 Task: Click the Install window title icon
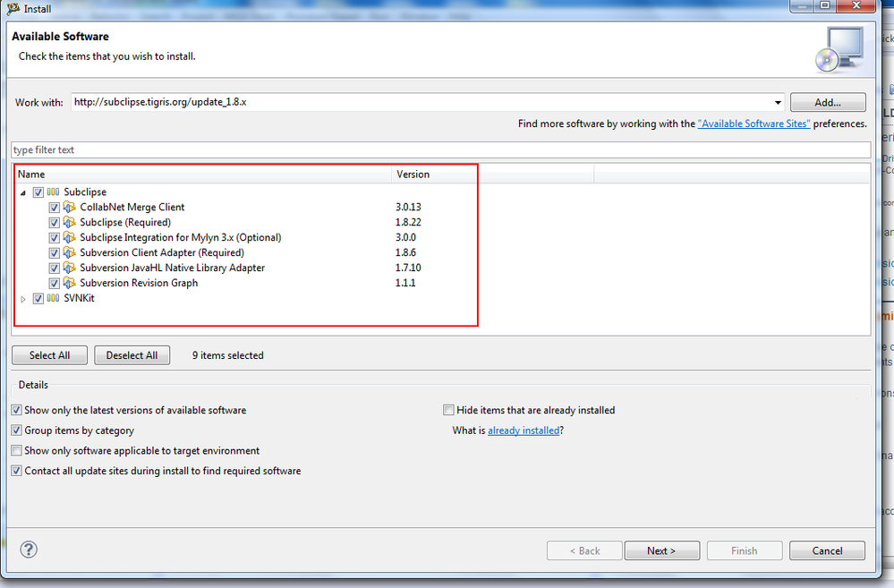[x=13, y=9]
